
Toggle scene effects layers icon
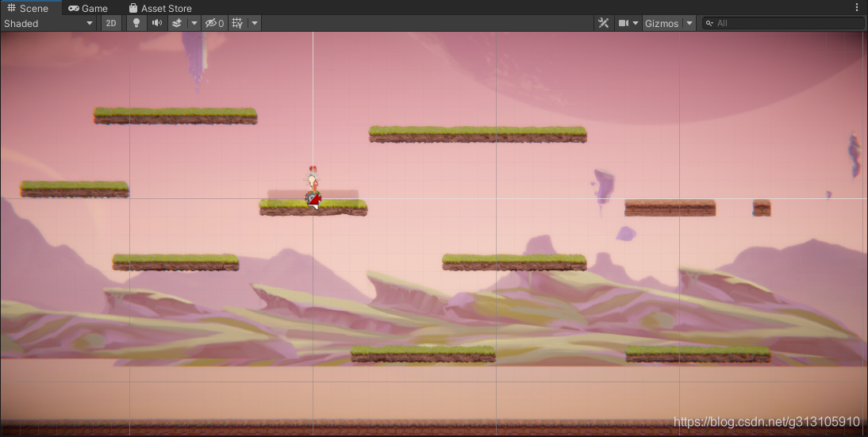tap(177, 23)
